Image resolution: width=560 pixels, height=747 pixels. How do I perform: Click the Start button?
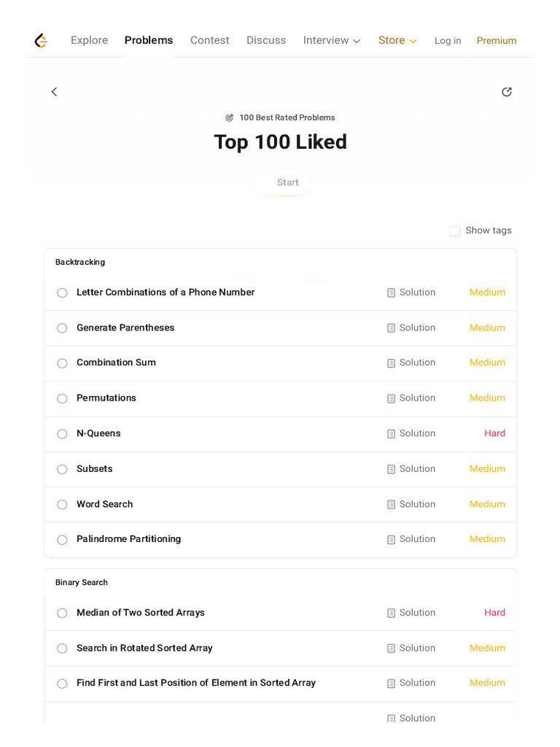(x=287, y=182)
